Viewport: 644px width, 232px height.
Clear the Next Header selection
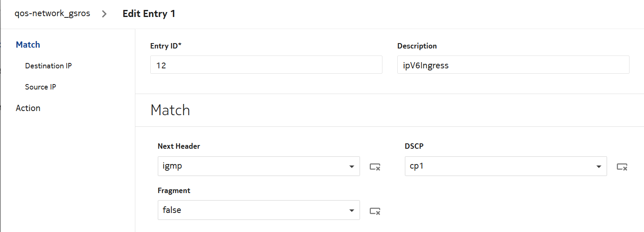pyautogui.click(x=375, y=167)
